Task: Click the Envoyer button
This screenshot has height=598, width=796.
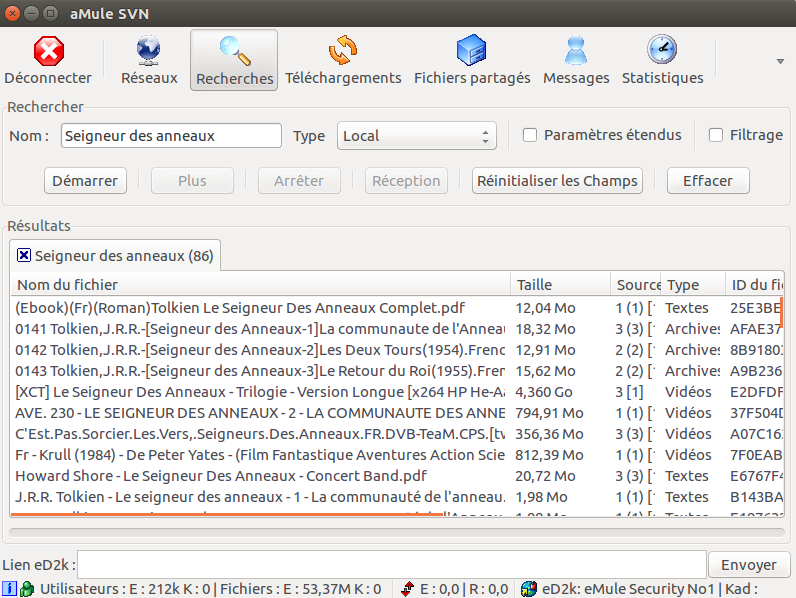Action: 749,564
